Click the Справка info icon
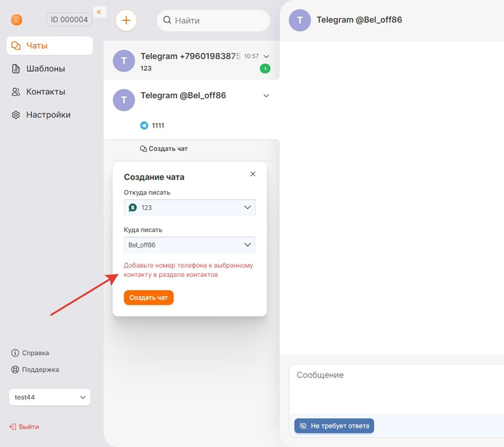The image size is (504, 447). pyautogui.click(x=15, y=353)
